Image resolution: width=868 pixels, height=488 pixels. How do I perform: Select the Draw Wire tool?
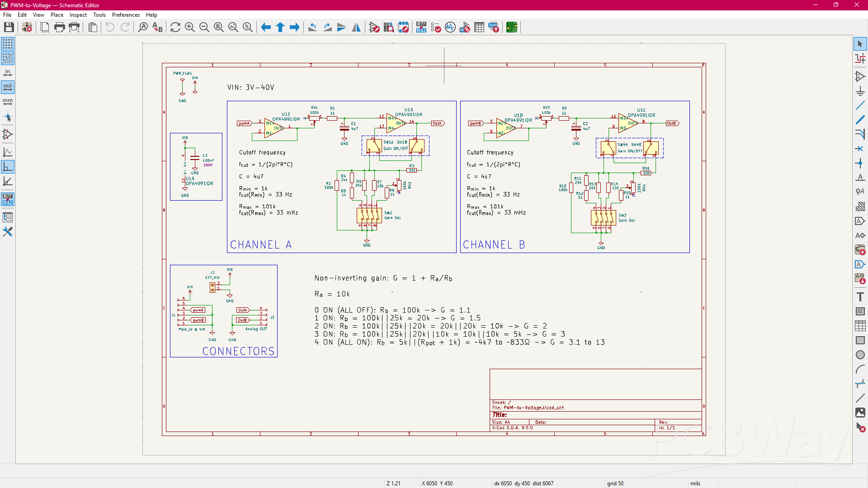pos(861,105)
